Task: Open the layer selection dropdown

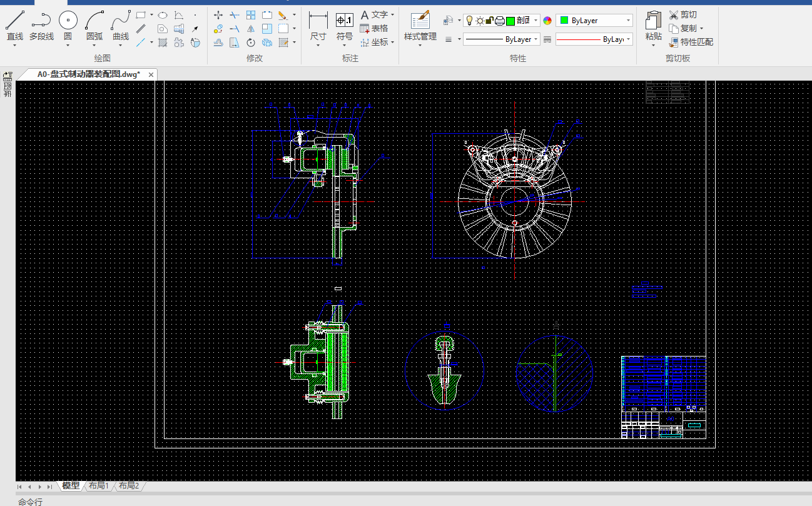Action: (x=501, y=21)
